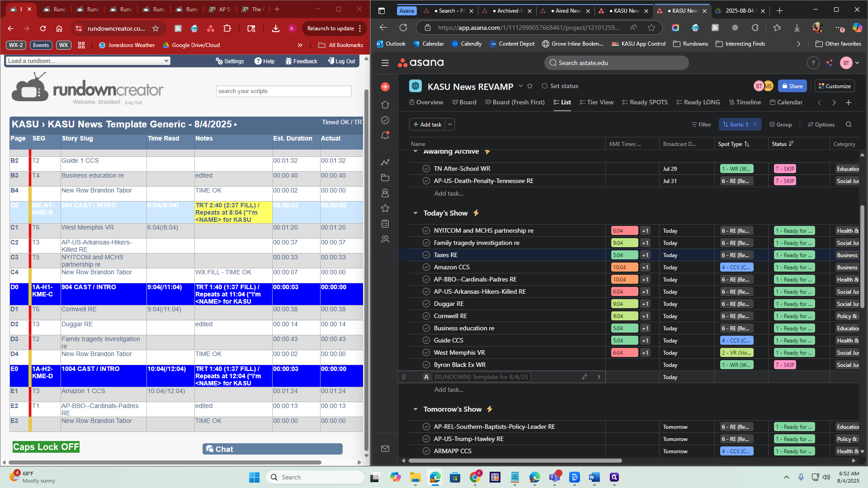The image size is (868, 488).
Task: Click the Log Out link in Rundown Creator
Action: [x=341, y=61]
